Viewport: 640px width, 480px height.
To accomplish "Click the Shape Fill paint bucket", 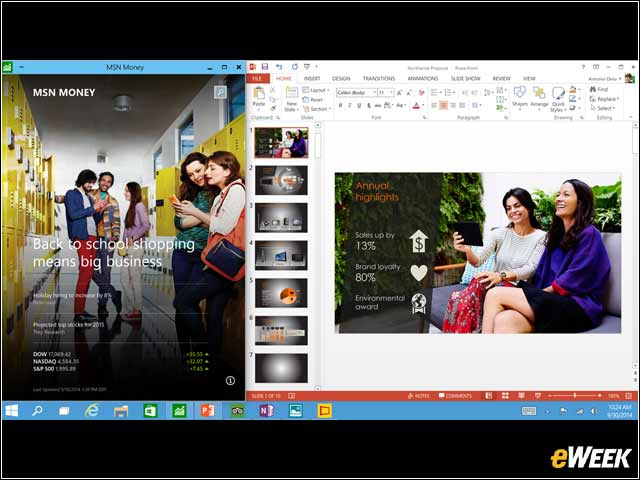I will (574, 89).
